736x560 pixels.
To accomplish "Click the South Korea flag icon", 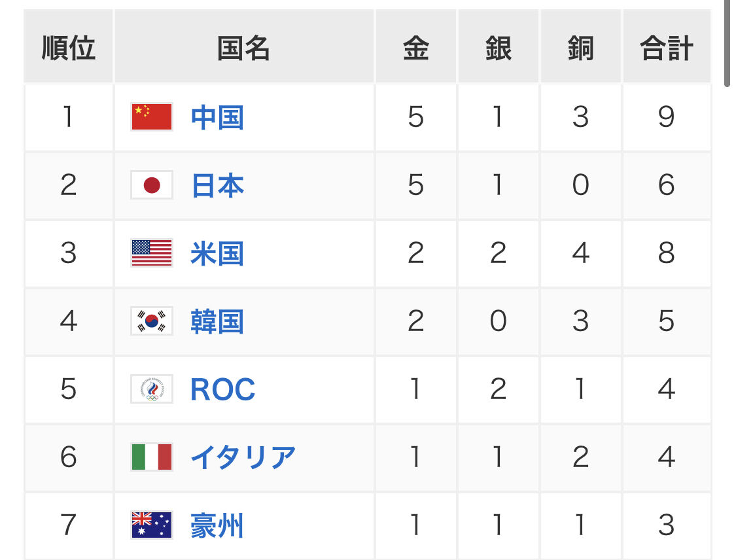I will 152,321.
